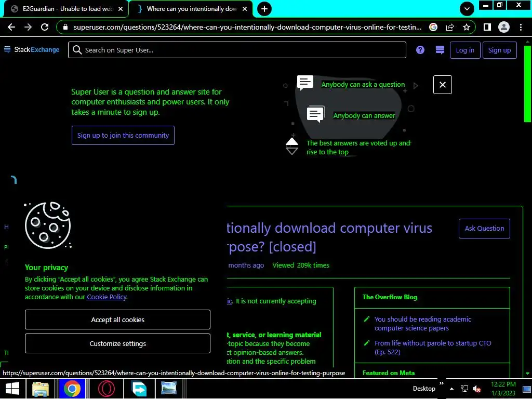The width and height of the screenshot is (532, 399).
Task: Click Sign up to join this community
Action: [x=123, y=136]
